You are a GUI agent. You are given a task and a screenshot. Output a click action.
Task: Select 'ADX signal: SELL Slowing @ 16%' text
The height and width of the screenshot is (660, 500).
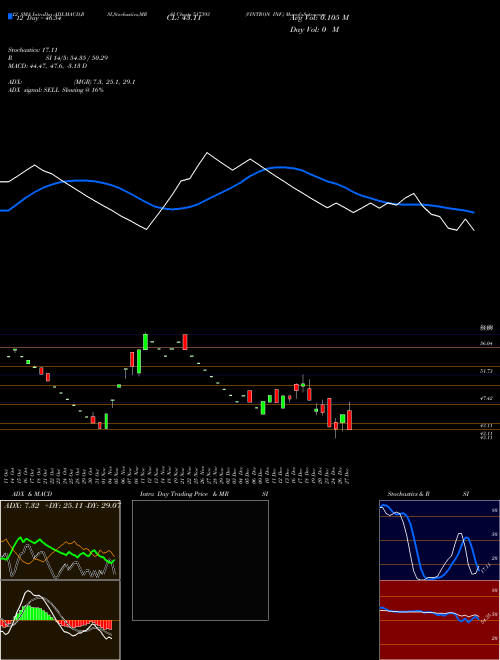pos(56,90)
